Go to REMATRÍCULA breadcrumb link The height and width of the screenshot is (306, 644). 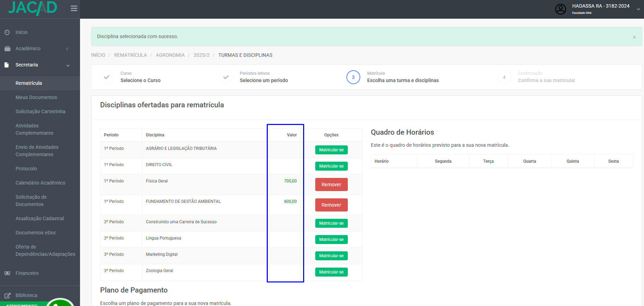point(131,55)
